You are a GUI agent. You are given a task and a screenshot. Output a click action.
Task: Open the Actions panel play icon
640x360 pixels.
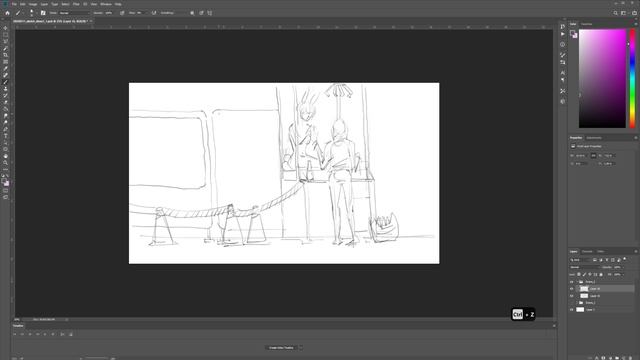(563, 34)
